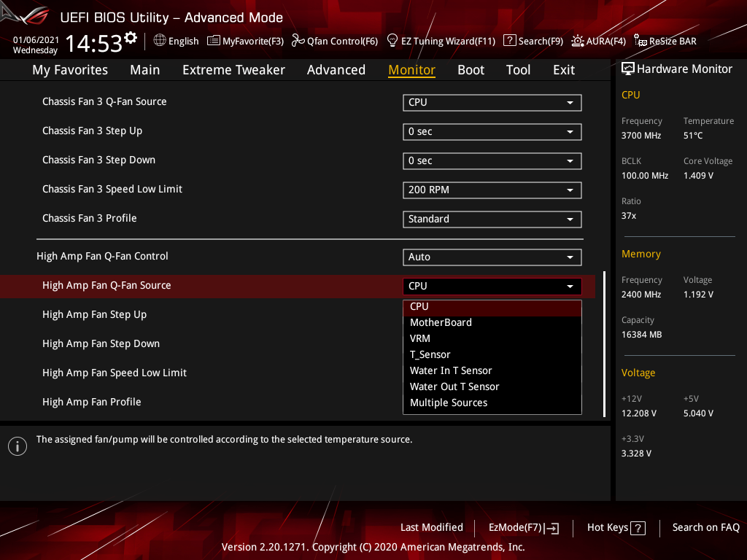This screenshot has height=560, width=747.
Task: Click the Hardware Monitor display icon
Action: 628,69
